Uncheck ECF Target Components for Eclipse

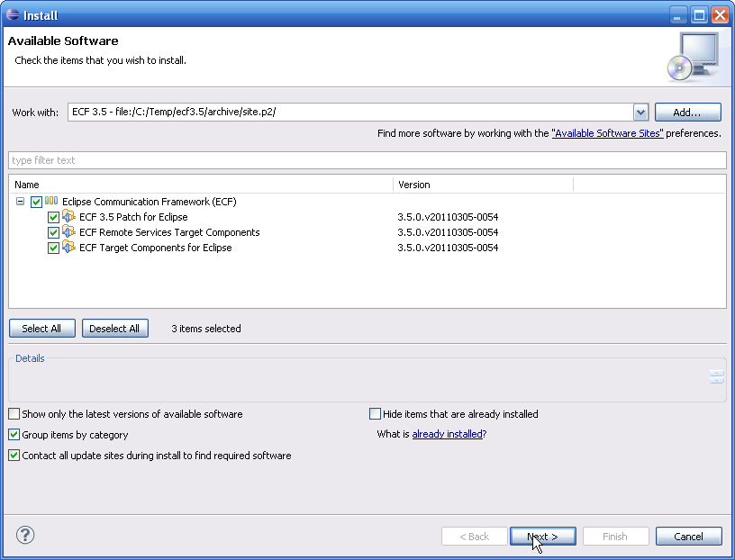point(53,248)
